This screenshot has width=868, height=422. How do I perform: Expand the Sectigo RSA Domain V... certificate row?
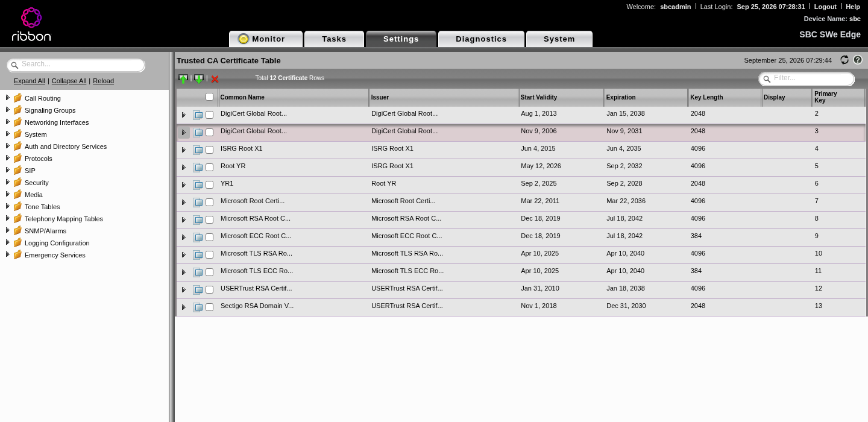(184, 307)
